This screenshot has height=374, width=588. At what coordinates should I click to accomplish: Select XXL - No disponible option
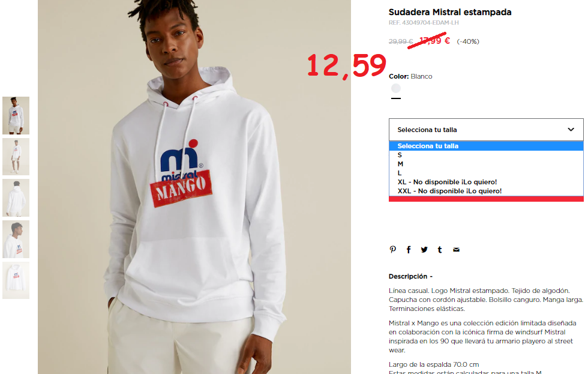click(486, 191)
